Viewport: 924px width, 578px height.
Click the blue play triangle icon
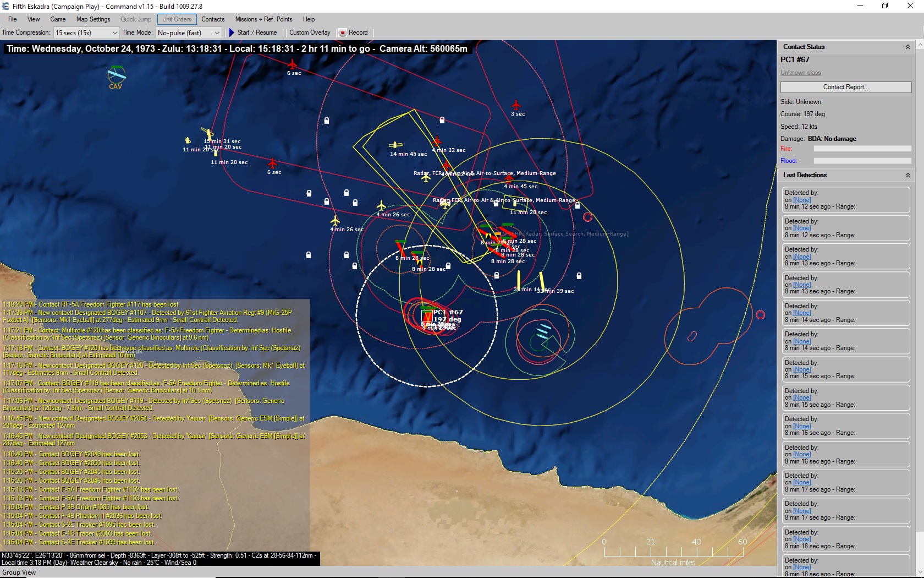[x=232, y=32]
